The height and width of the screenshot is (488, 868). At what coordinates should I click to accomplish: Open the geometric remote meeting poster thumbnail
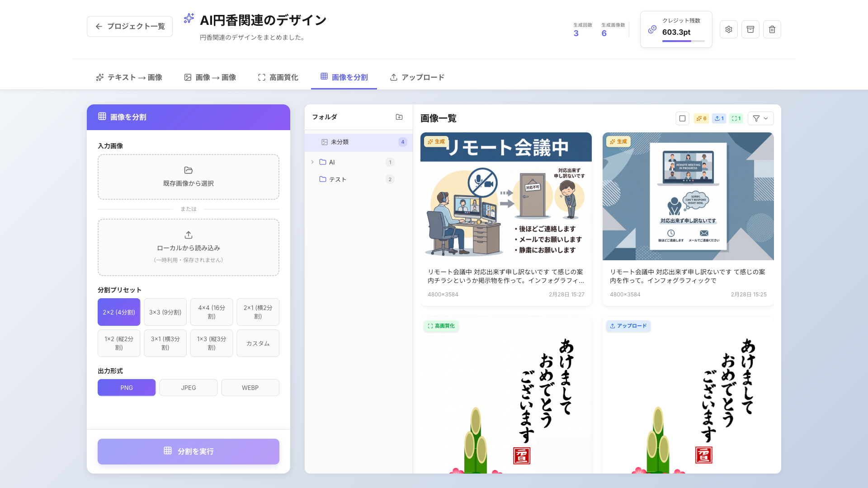pos(688,196)
